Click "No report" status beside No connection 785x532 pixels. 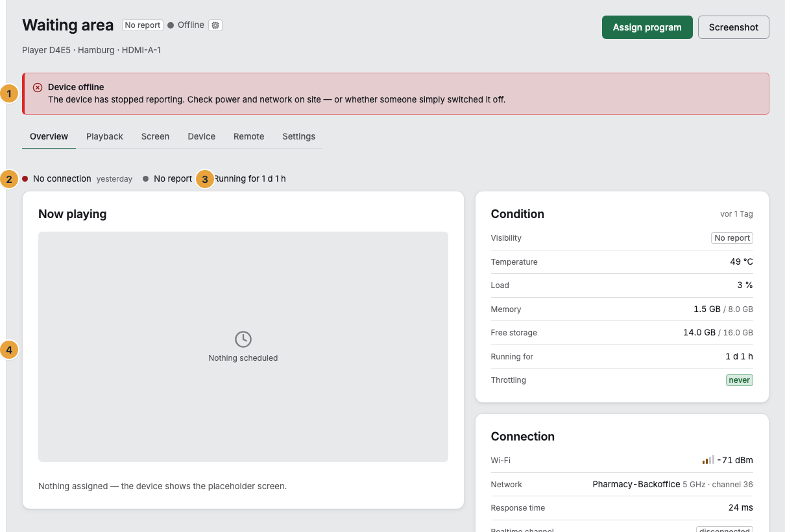[173, 178]
